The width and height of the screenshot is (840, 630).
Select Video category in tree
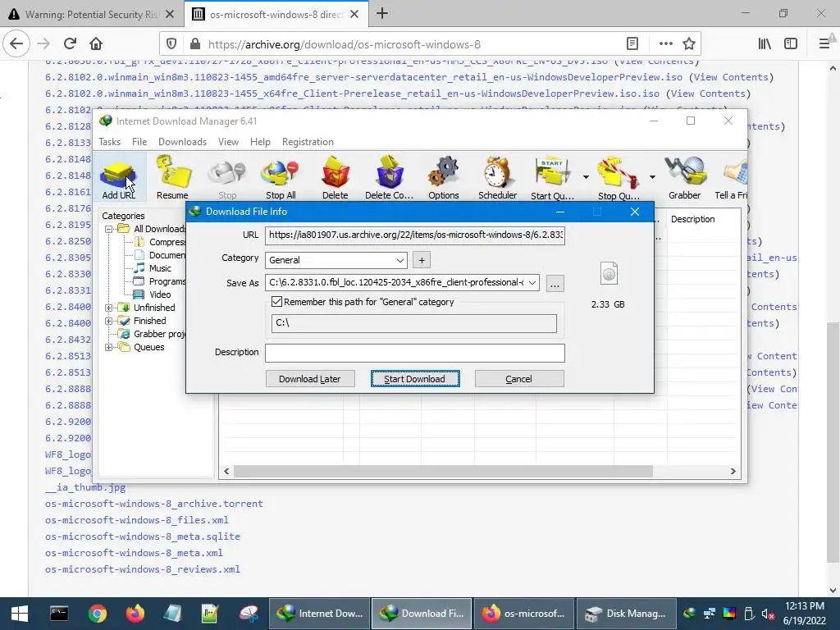160,294
